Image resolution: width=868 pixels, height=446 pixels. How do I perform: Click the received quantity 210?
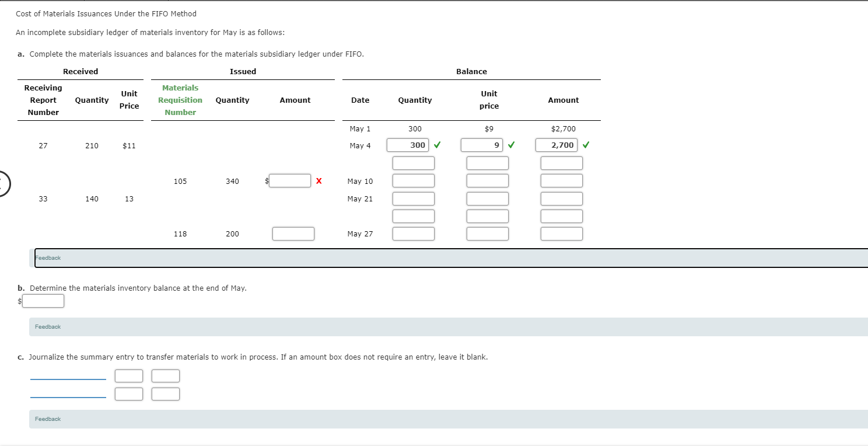(92, 146)
